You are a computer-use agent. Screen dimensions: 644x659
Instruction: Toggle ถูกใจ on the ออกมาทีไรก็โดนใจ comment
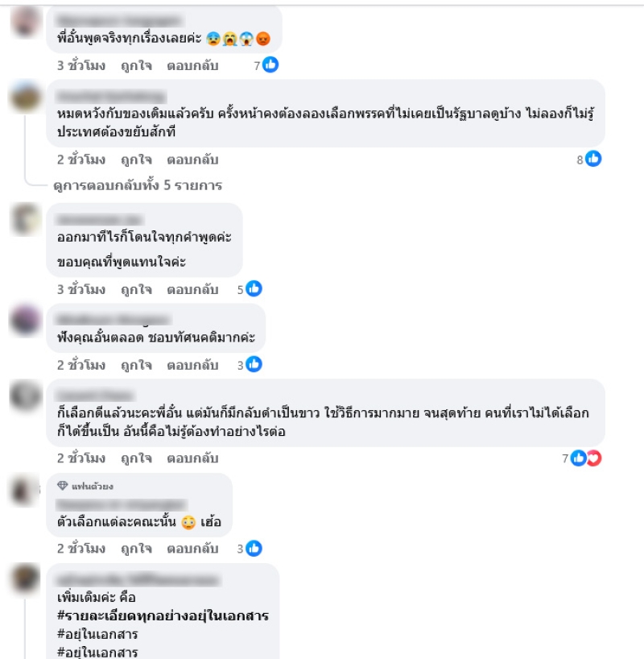(137, 289)
